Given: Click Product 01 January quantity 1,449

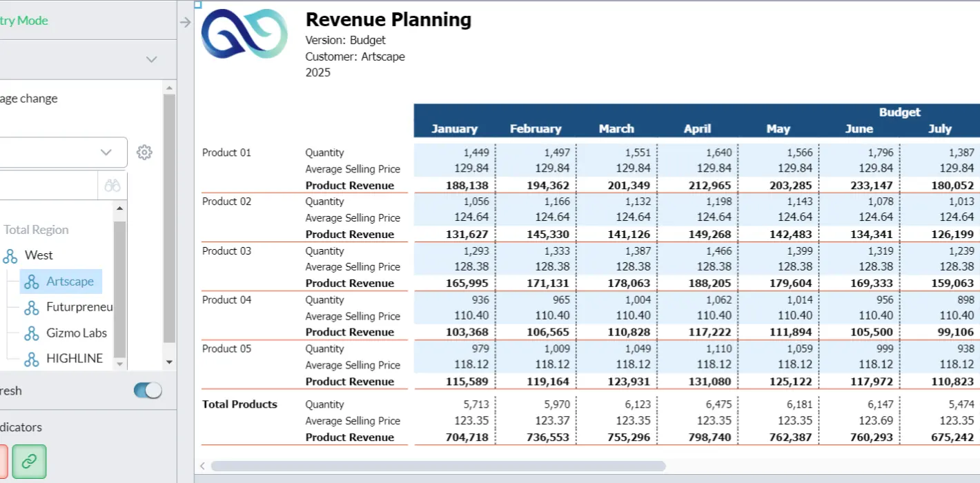Looking at the screenshot, I should (476, 152).
